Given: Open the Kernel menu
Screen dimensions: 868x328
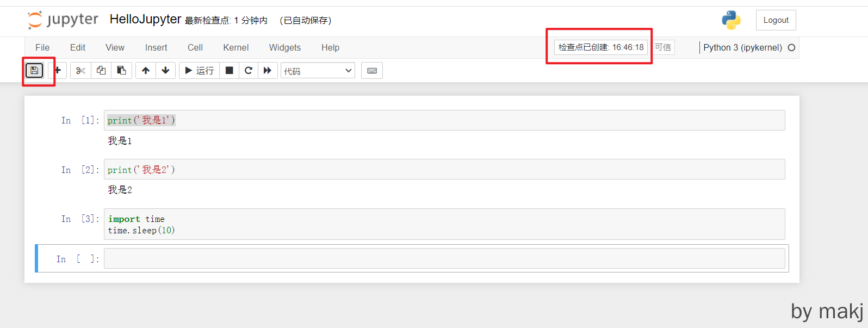Looking at the screenshot, I should (235, 48).
